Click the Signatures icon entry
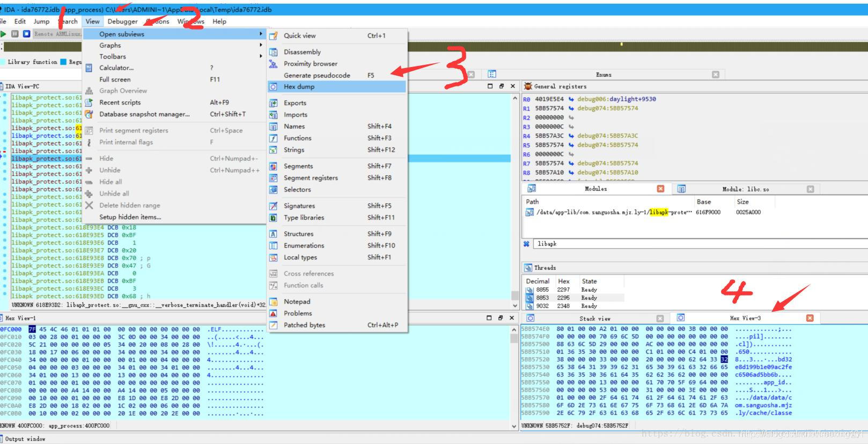The height and width of the screenshot is (444, 868). click(x=273, y=206)
